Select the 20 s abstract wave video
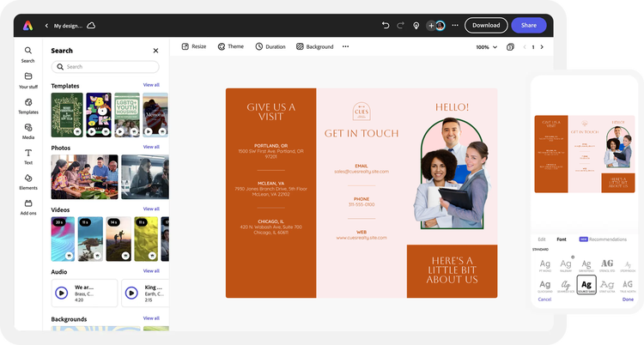The image size is (644, 345). coord(63,239)
